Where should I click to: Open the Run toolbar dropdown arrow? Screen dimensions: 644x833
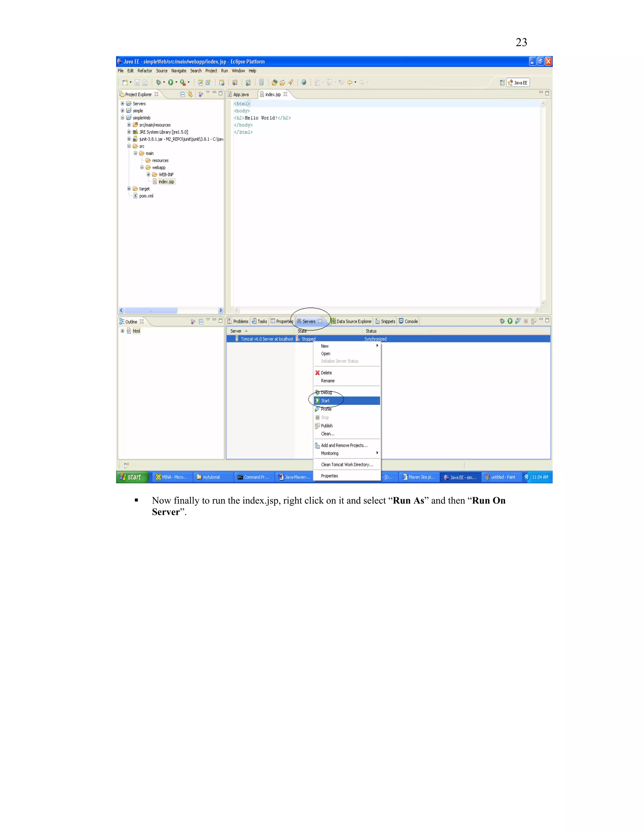[x=176, y=82]
